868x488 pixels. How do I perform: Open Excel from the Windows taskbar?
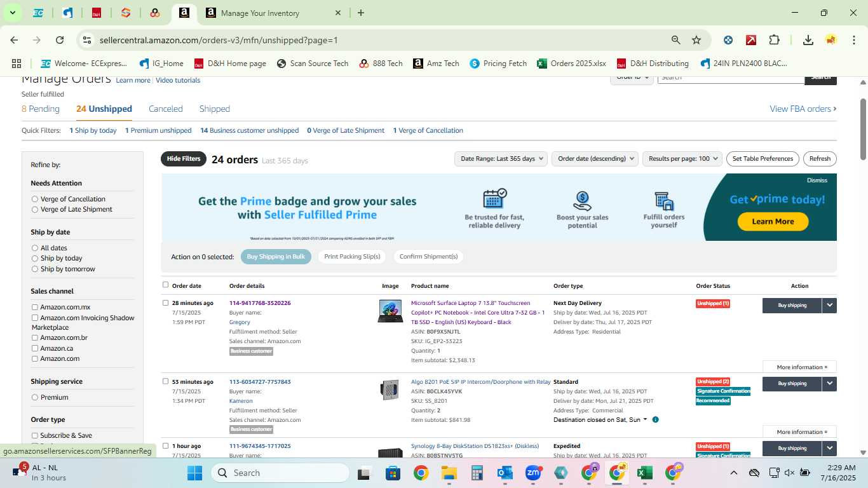tap(644, 473)
